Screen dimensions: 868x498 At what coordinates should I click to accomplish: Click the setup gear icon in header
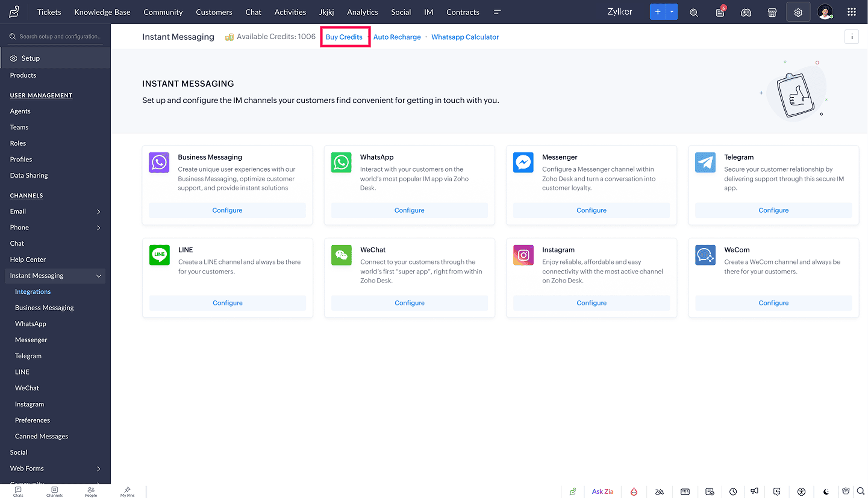798,12
